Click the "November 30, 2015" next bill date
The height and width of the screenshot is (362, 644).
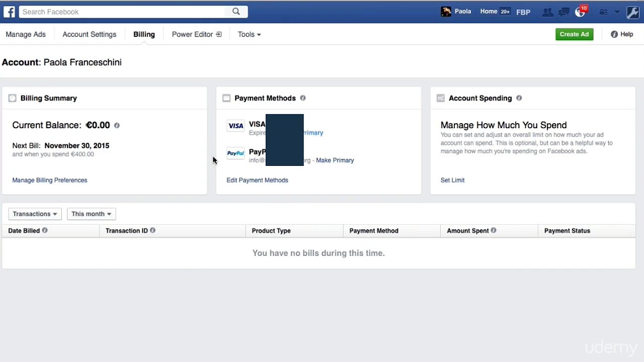coord(76,146)
